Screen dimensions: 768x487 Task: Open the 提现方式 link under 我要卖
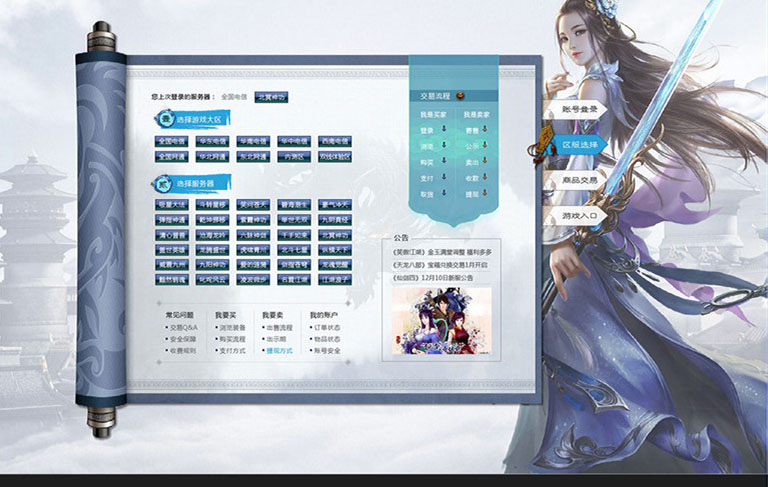point(279,351)
